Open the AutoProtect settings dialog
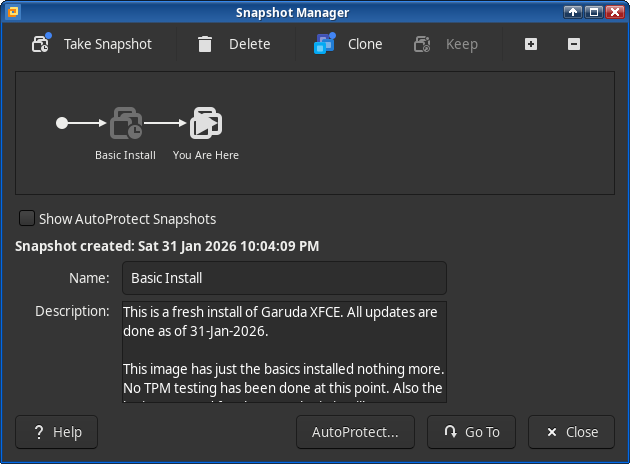 355,432
